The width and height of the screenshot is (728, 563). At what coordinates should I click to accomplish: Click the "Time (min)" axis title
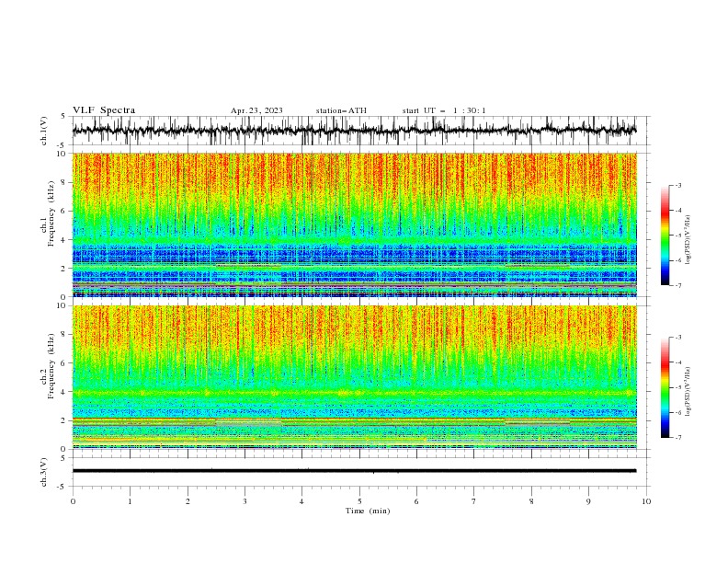click(x=368, y=511)
